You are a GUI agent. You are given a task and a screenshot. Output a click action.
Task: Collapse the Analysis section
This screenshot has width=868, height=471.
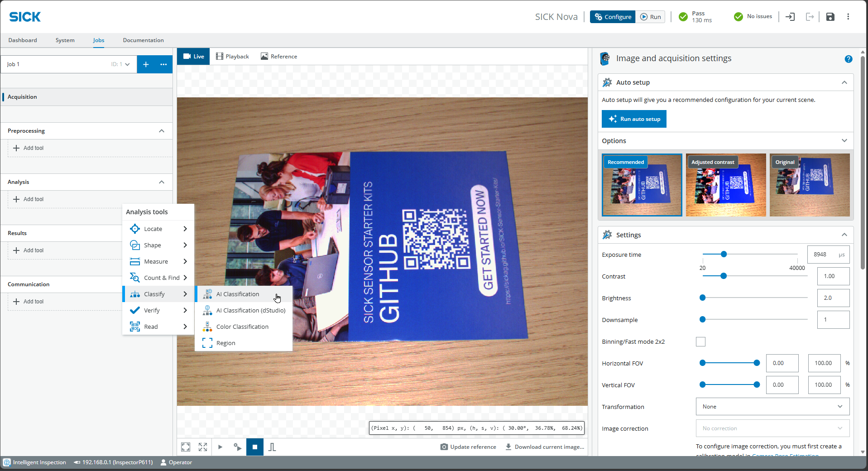pos(162,182)
